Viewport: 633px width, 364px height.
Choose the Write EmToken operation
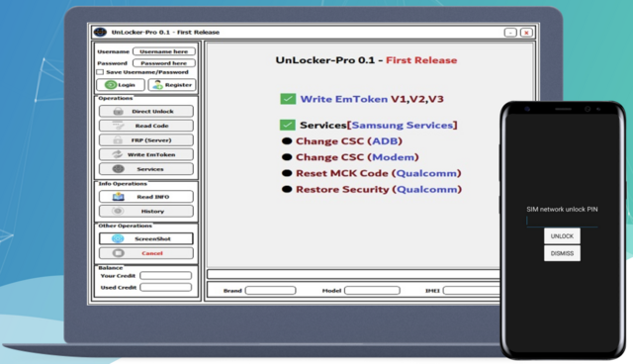[x=146, y=154]
